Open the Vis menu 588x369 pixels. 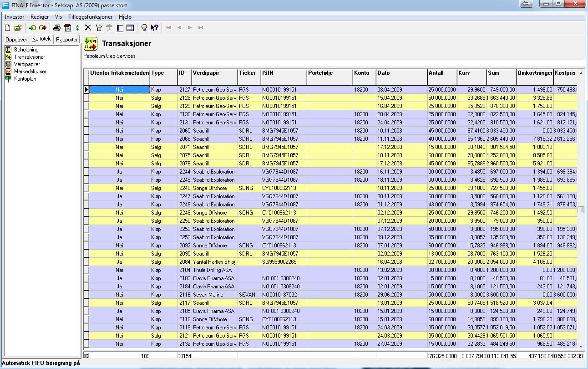[58, 17]
